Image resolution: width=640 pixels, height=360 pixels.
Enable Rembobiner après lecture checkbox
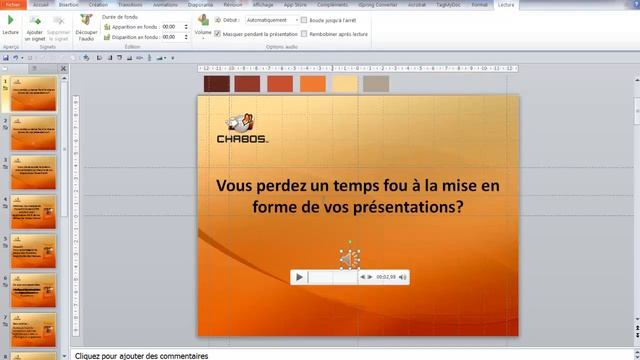[304, 34]
